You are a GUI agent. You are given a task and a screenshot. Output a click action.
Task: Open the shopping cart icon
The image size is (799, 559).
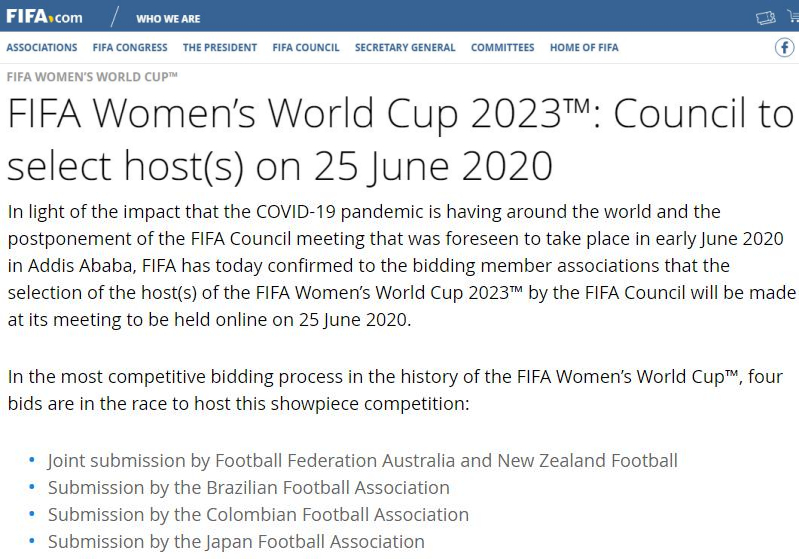794,16
